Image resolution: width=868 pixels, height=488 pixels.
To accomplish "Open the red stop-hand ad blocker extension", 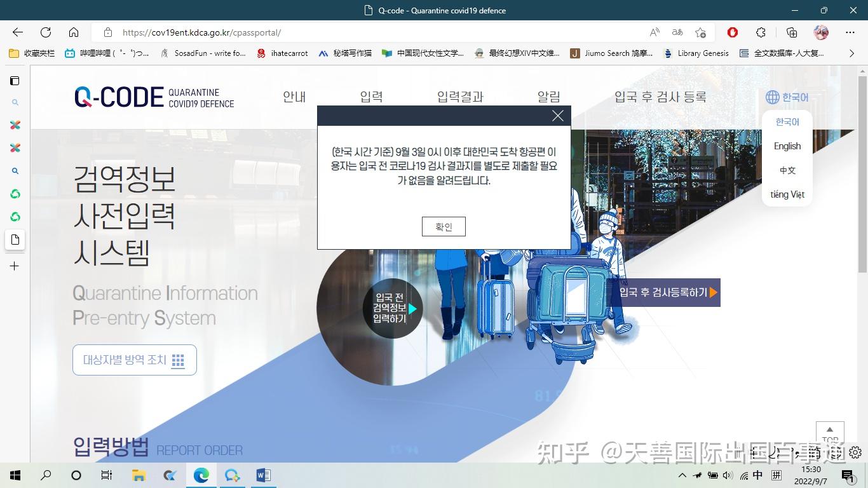I will [x=733, y=32].
